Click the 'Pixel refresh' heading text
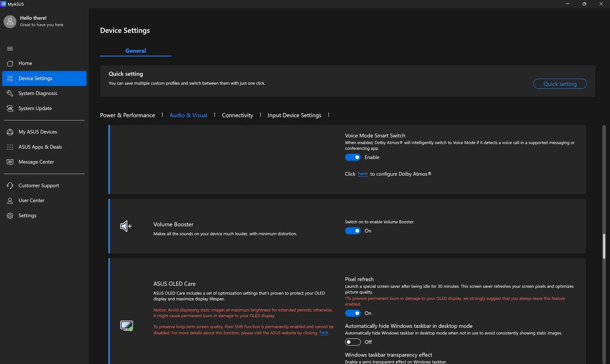Viewport: 610px width, 364px height. coord(359,280)
